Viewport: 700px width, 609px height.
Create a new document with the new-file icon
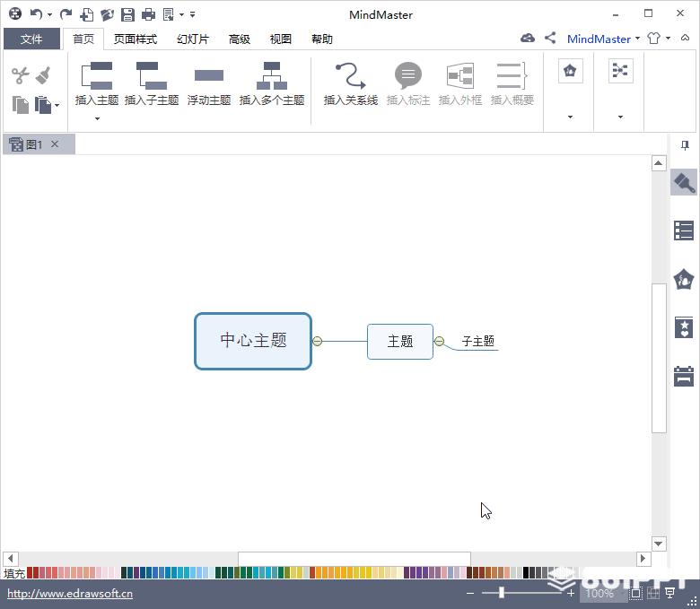87,14
